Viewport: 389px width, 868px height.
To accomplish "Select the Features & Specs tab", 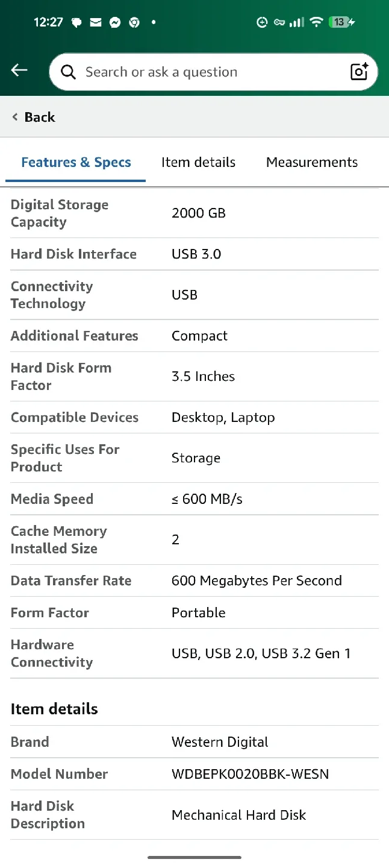I will tap(76, 162).
